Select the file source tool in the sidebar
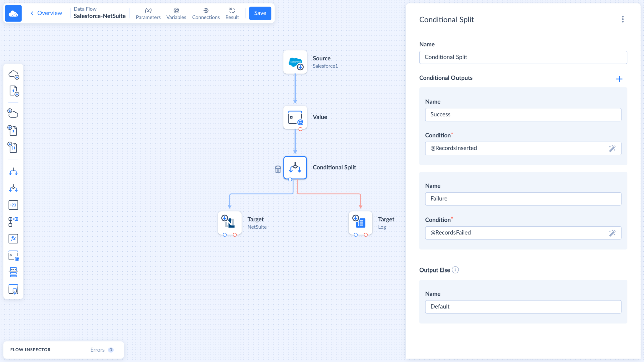The image size is (644, 362). (13, 91)
